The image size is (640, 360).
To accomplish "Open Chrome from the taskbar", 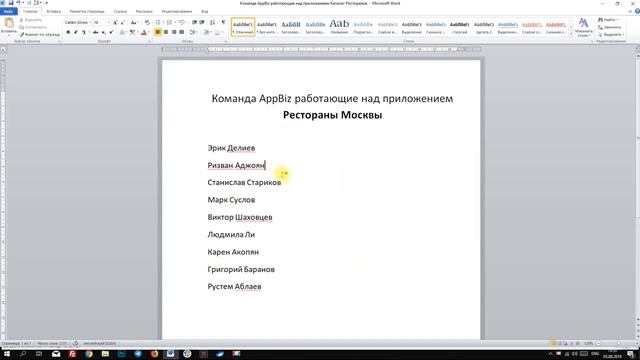I will tap(89, 354).
